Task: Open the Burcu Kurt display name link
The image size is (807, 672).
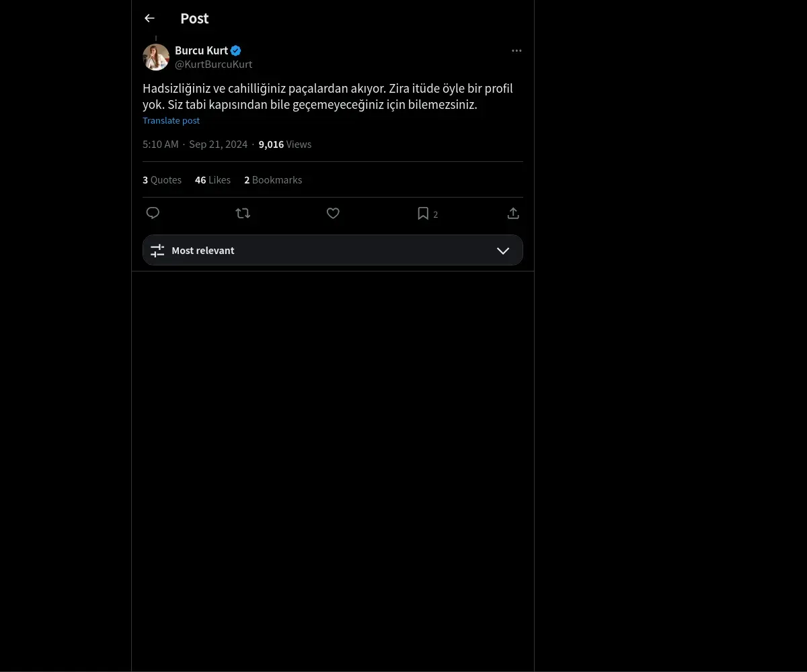Action: pyautogui.click(x=201, y=50)
